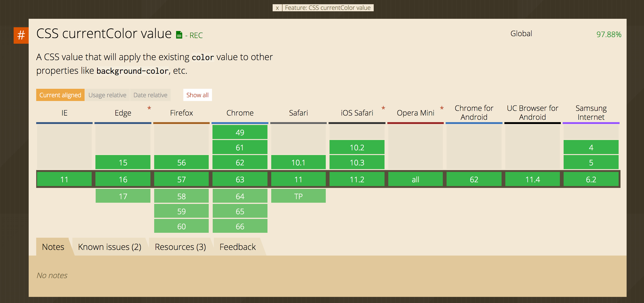Open the Known issues (2) tab
The height and width of the screenshot is (303, 644).
110,247
